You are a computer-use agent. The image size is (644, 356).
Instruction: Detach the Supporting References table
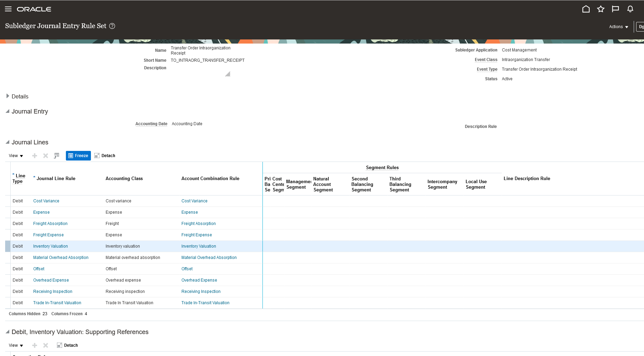point(67,345)
